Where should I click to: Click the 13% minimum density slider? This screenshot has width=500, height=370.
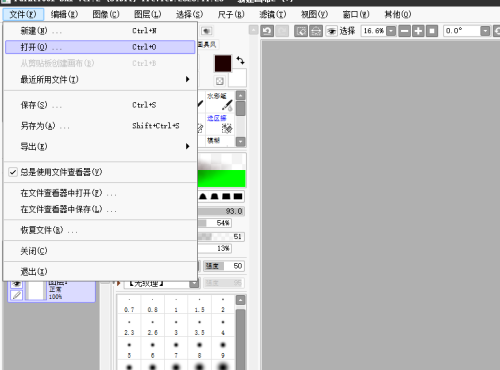point(215,248)
